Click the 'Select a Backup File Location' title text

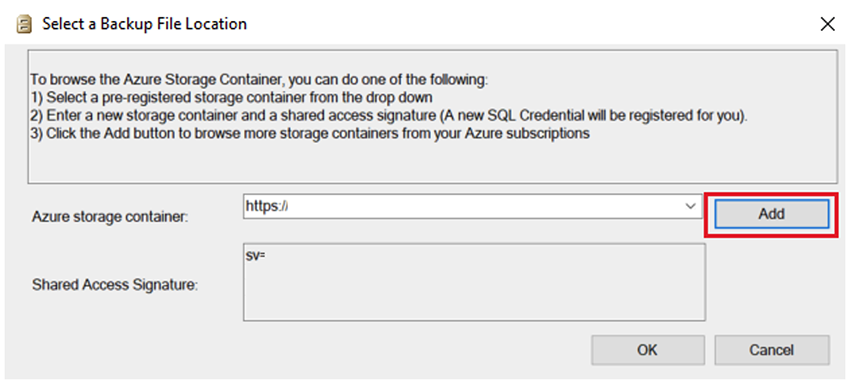click(145, 24)
